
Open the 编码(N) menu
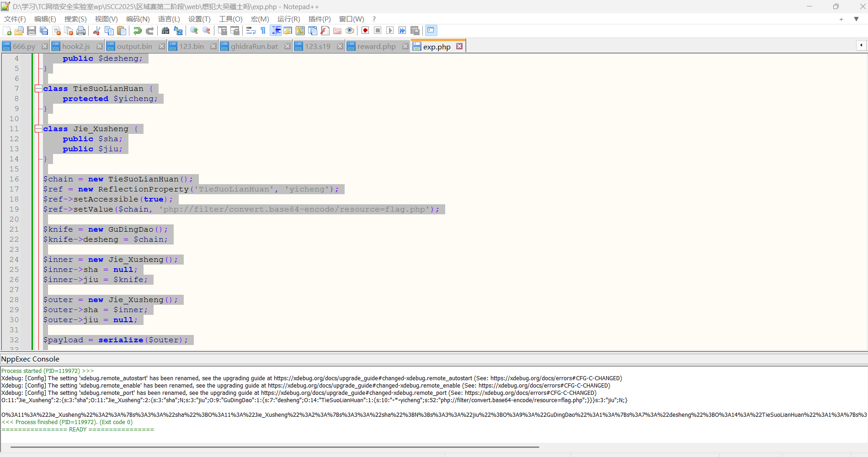[138, 19]
